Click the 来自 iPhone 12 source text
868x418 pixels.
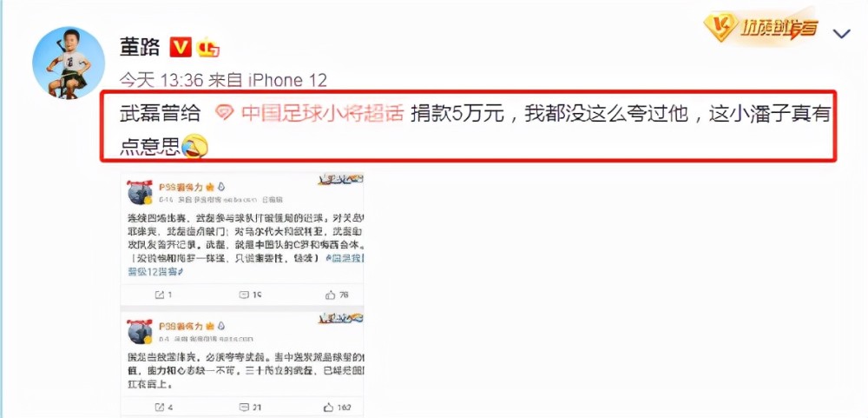click(268, 80)
